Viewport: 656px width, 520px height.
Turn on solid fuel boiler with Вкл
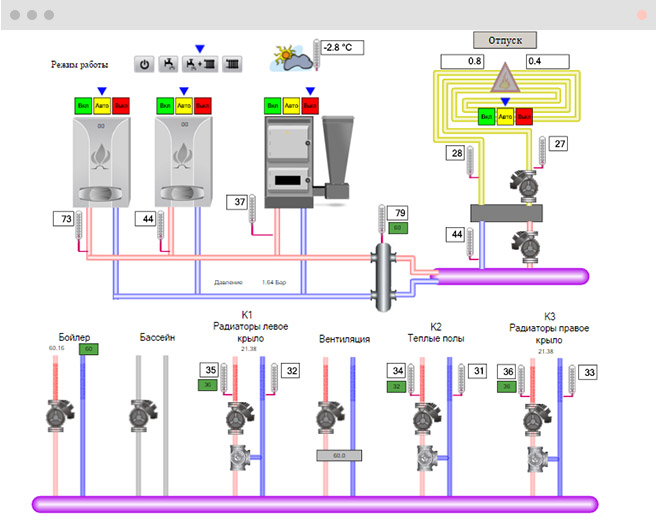coord(272,106)
